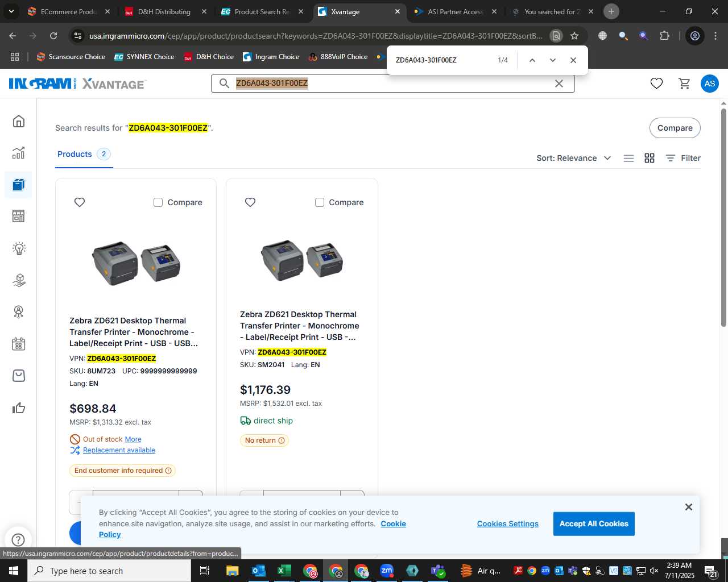Clear the search box with X icon

pos(559,84)
